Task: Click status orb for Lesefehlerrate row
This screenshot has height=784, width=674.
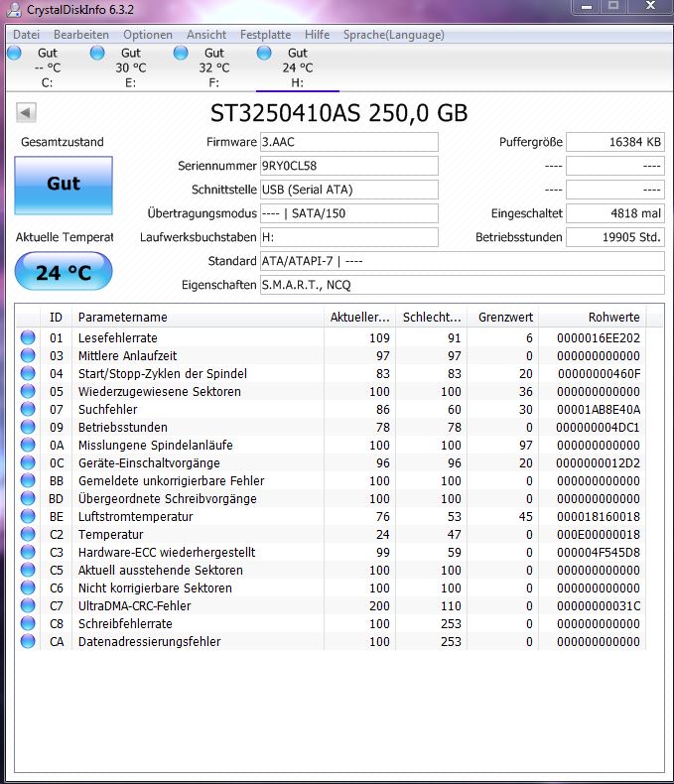Action: point(28,337)
